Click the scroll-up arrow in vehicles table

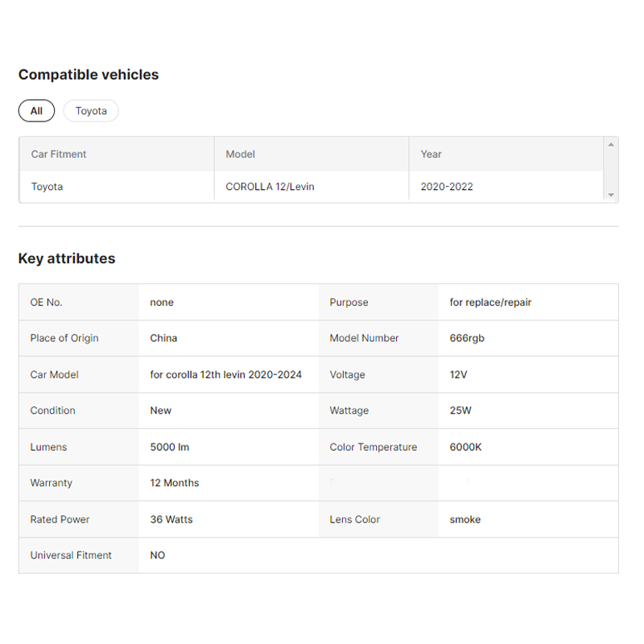[x=611, y=145]
